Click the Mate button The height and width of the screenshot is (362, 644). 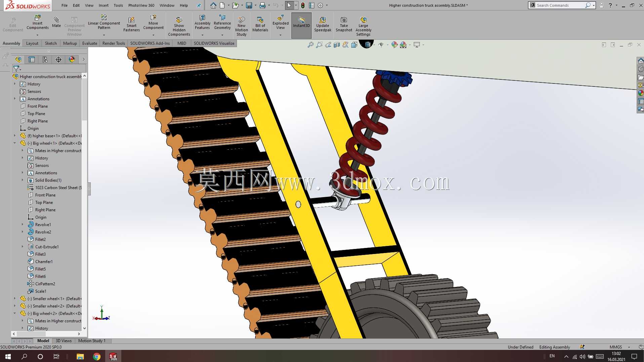(x=56, y=22)
